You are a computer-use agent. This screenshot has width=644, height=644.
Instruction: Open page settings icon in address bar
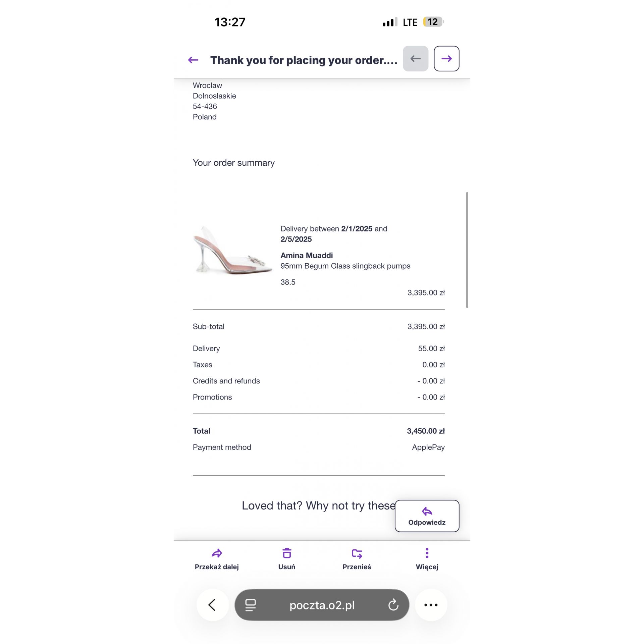point(251,605)
